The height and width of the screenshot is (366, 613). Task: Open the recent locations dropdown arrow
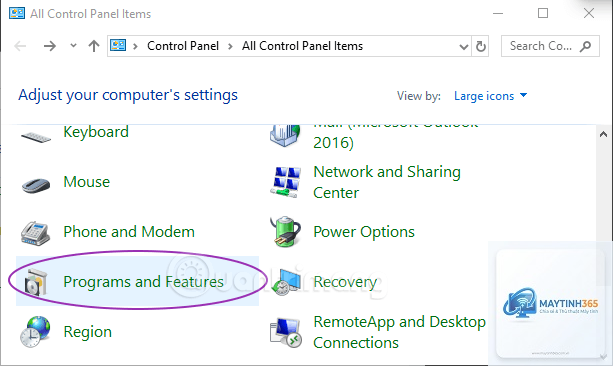[73, 46]
